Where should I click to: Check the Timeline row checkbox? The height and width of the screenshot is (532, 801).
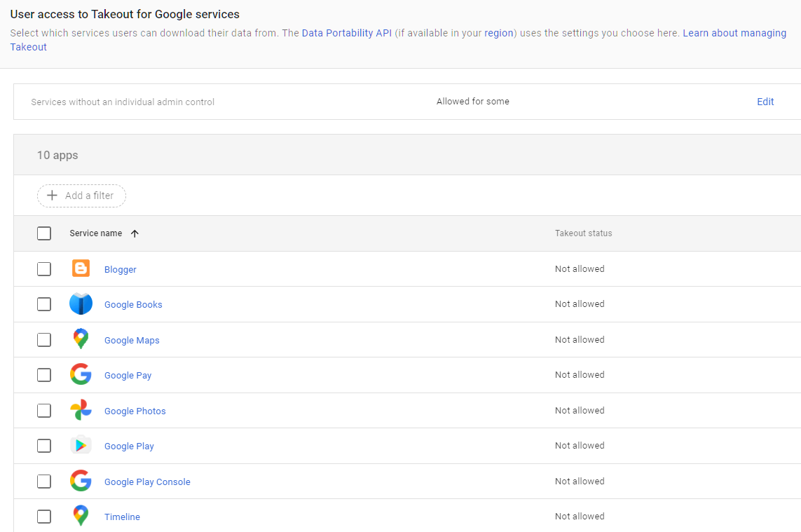coord(43,516)
